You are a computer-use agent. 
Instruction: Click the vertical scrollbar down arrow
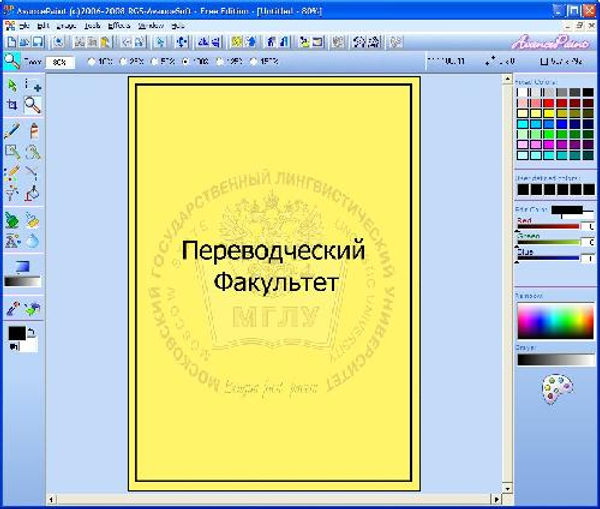click(507, 489)
